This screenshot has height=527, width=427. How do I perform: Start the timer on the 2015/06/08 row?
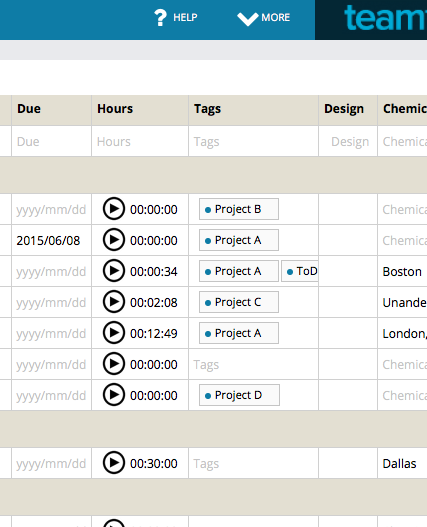114,240
